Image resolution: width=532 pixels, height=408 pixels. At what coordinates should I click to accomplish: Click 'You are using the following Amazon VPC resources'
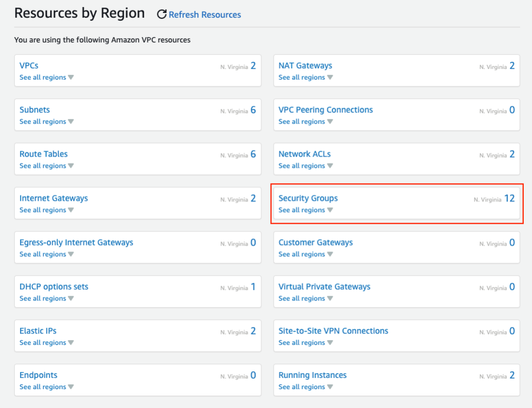(x=102, y=40)
